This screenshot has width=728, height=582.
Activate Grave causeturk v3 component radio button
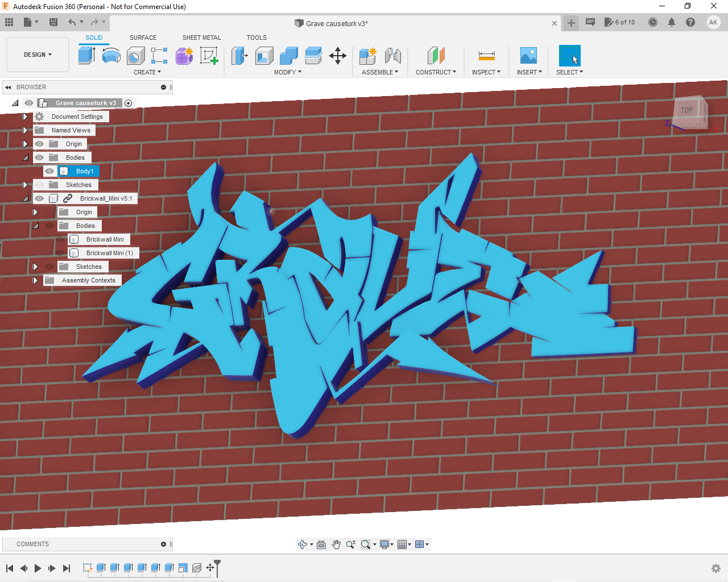[129, 103]
